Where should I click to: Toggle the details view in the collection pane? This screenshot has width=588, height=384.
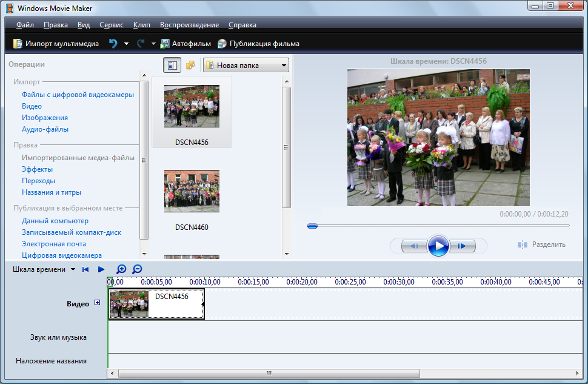click(x=172, y=65)
